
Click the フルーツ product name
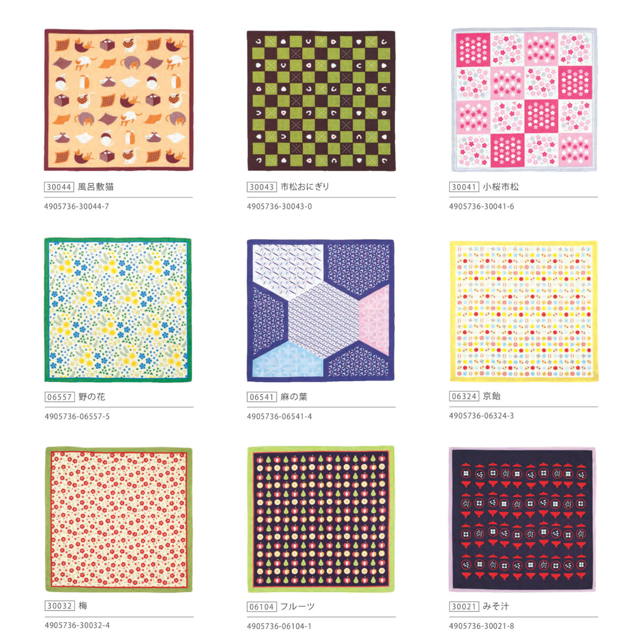298,606
